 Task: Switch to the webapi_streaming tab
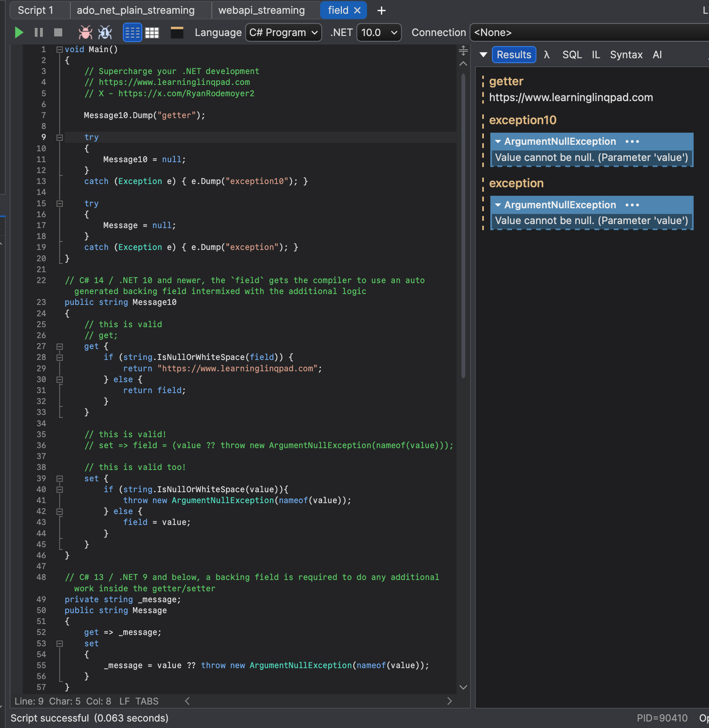(x=262, y=10)
